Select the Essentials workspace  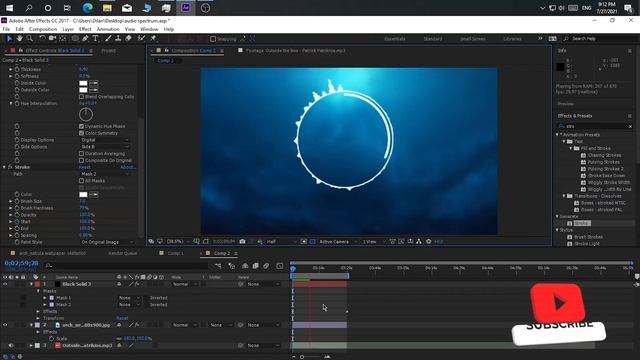pos(395,39)
